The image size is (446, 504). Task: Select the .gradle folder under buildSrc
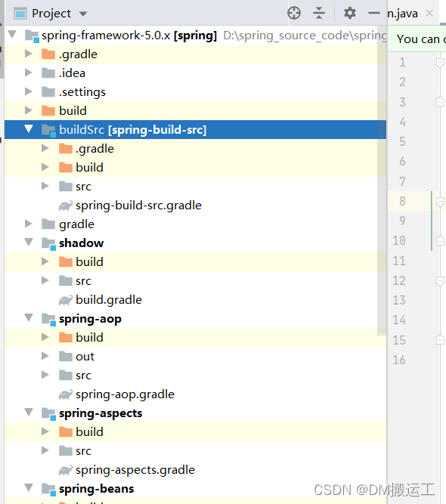196,149
